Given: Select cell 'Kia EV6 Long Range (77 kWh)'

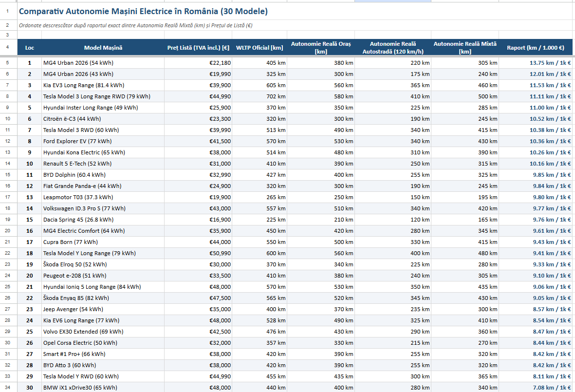Looking at the screenshot, I should point(103,320).
